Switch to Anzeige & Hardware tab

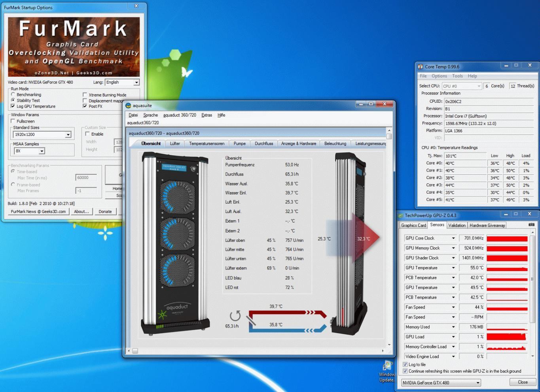[299, 143]
